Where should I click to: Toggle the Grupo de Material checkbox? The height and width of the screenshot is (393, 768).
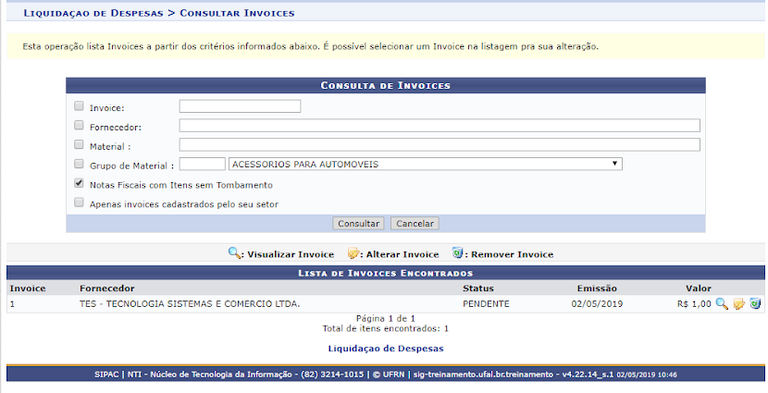pyautogui.click(x=79, y=164)
